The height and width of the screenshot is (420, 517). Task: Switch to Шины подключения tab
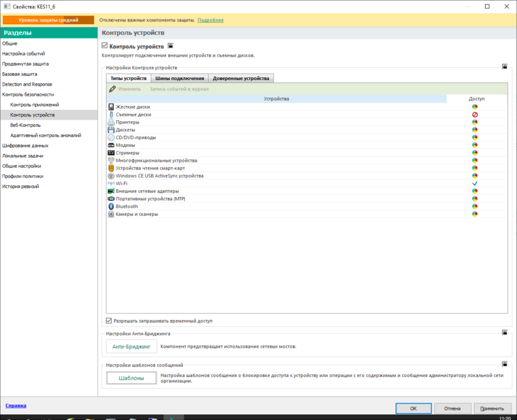[180, 78]
